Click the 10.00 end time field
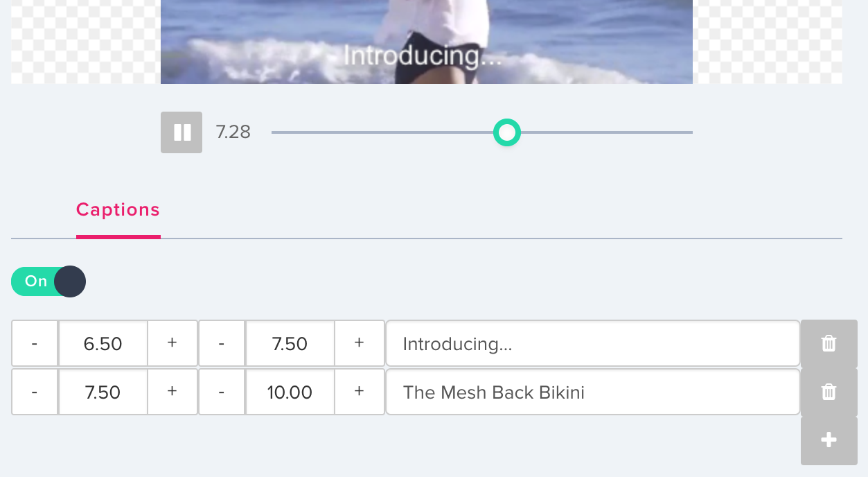The image size is (868, 477). pos(290,392)
